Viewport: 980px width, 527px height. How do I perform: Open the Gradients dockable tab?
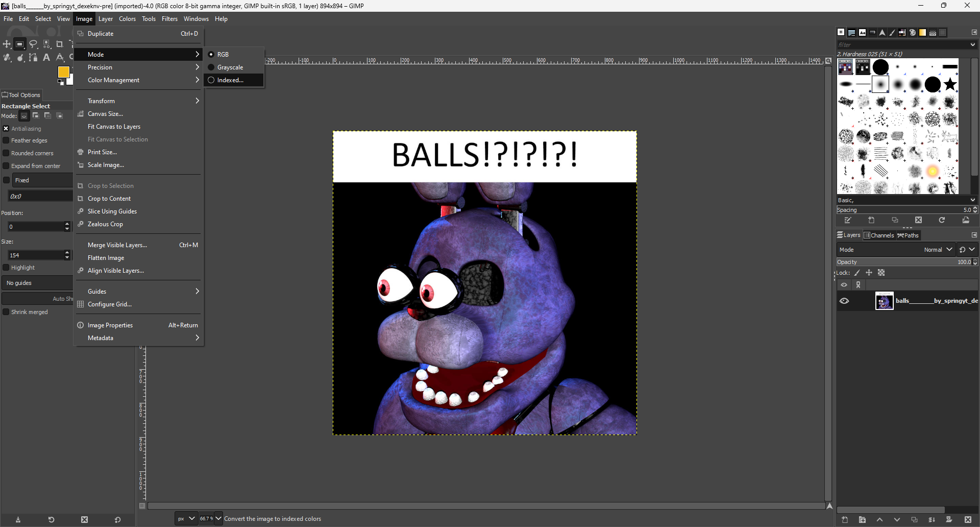click(x=922, y=32)
